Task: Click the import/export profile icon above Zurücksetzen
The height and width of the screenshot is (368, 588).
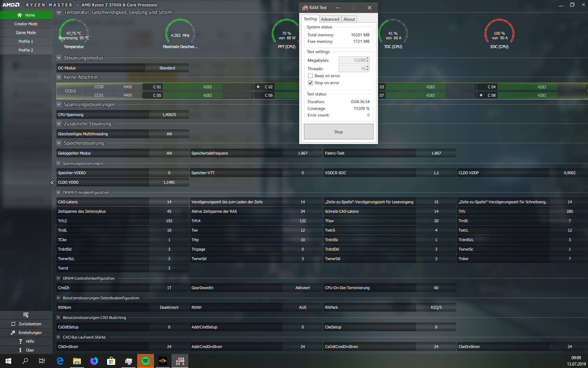Action: click(26, 315)
